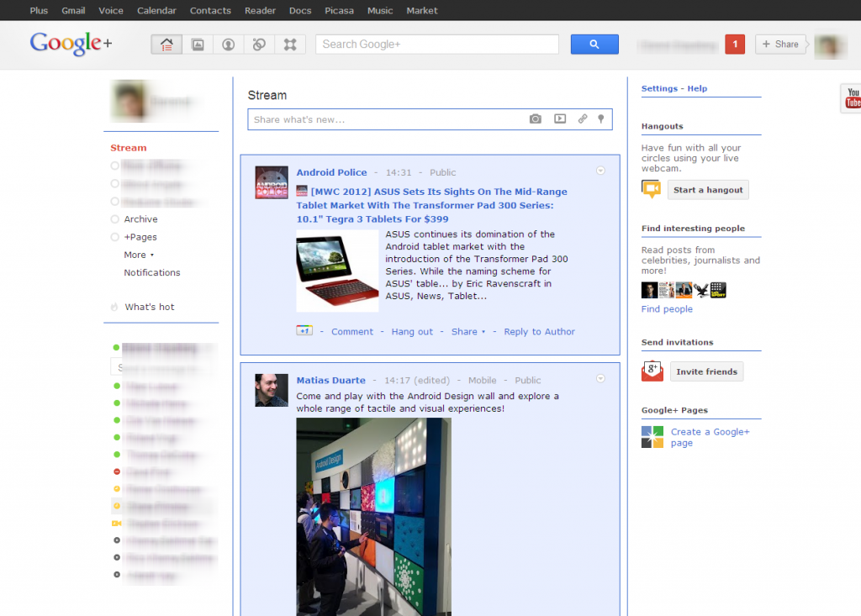
Task: Open the Photos icon in toolbar
Action: point(198,45)
